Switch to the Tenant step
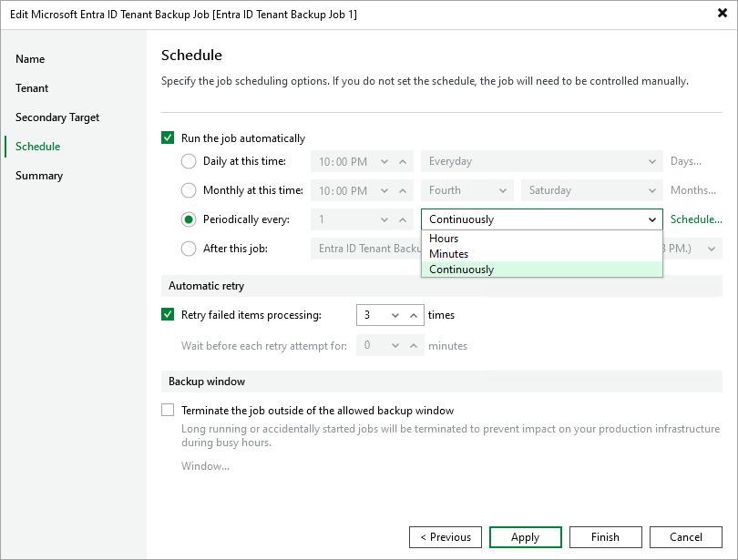Viewport: 738px width, 560px height. (x=31, y=87)
